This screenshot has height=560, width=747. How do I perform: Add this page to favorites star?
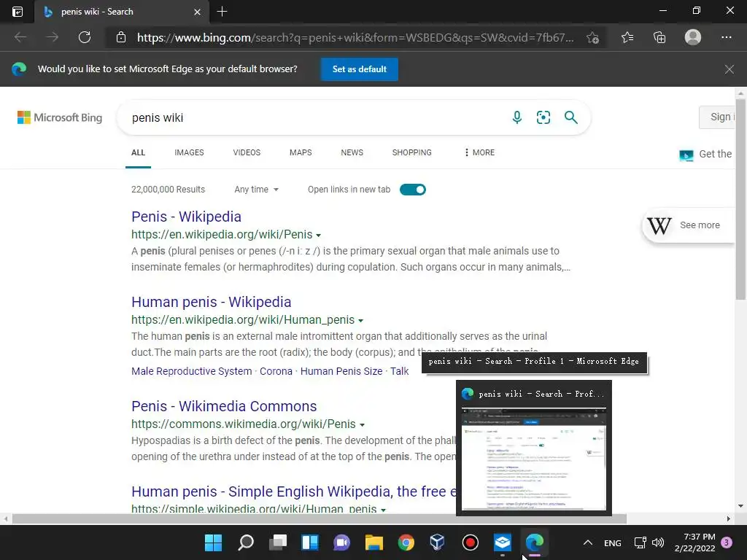(592, 37)
